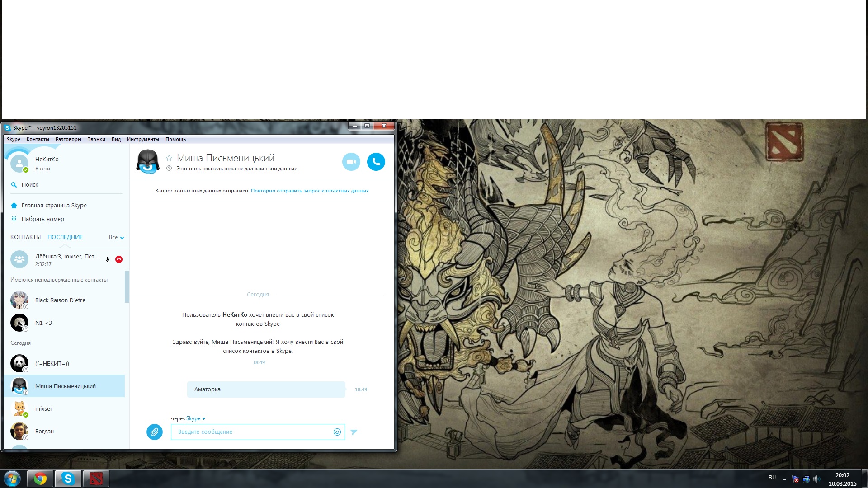Viewport: 868px width, 488px height.
Task: Select the Black Raison D`etre contact
Action: pos(64,300)
